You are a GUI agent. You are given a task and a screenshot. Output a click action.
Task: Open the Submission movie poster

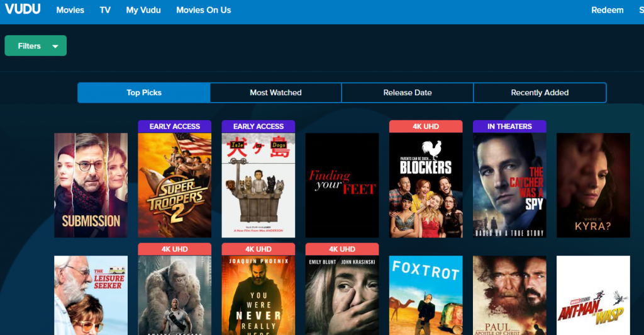coord(91,185)
